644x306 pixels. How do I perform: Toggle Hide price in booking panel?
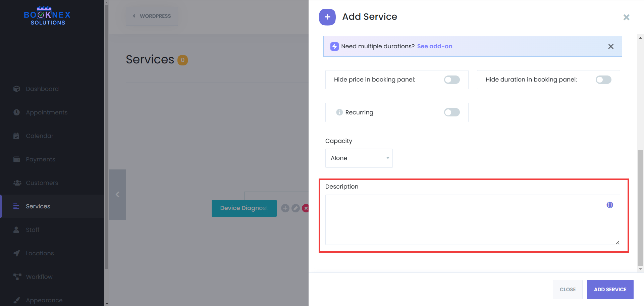click(451, 80)
